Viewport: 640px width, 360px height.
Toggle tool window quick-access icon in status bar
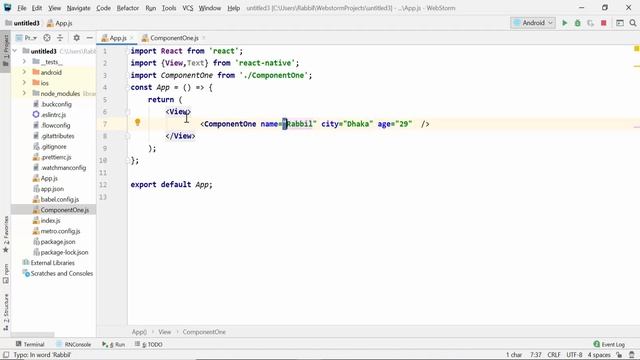[x=6, y=355]
